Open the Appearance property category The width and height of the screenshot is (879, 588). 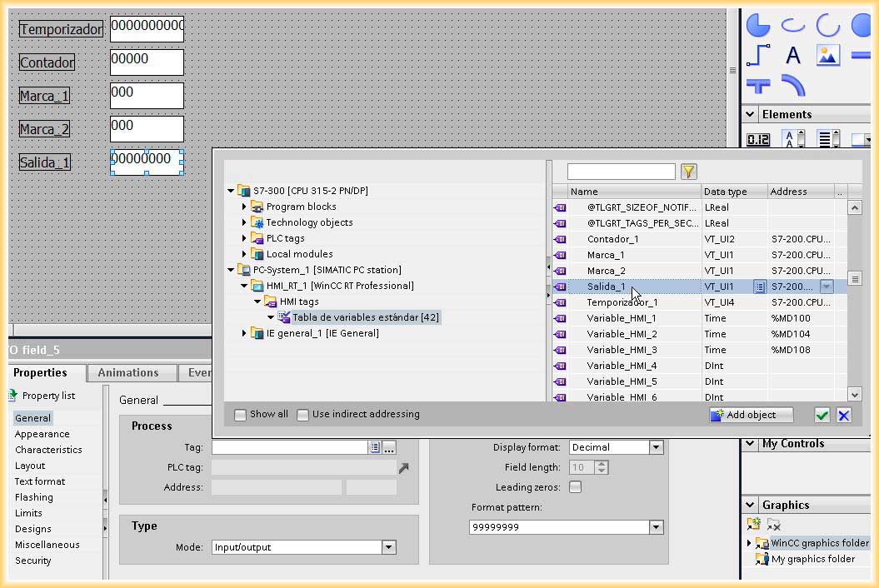tap(42, 434)
